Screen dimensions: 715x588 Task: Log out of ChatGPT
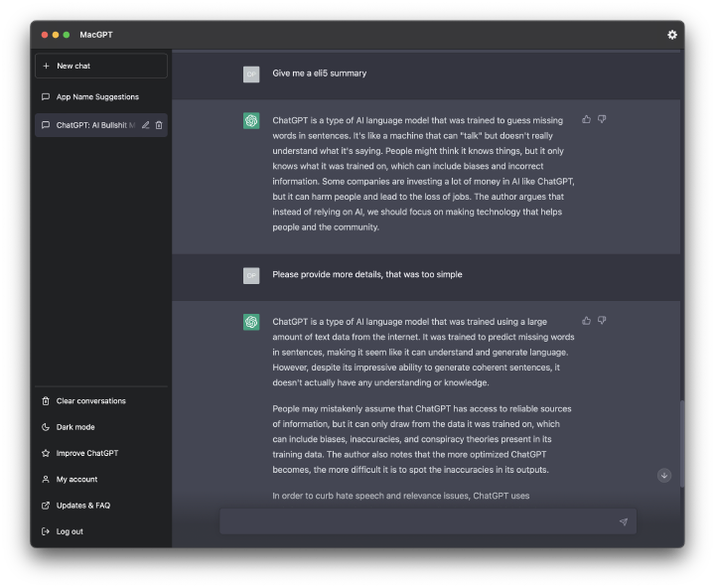[101, 531]
